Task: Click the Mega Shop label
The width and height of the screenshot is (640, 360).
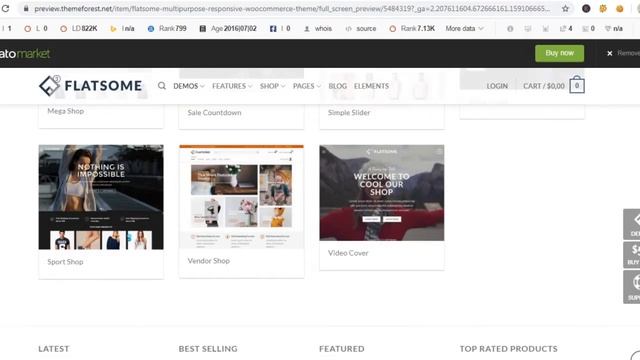Action: point(65,111)
